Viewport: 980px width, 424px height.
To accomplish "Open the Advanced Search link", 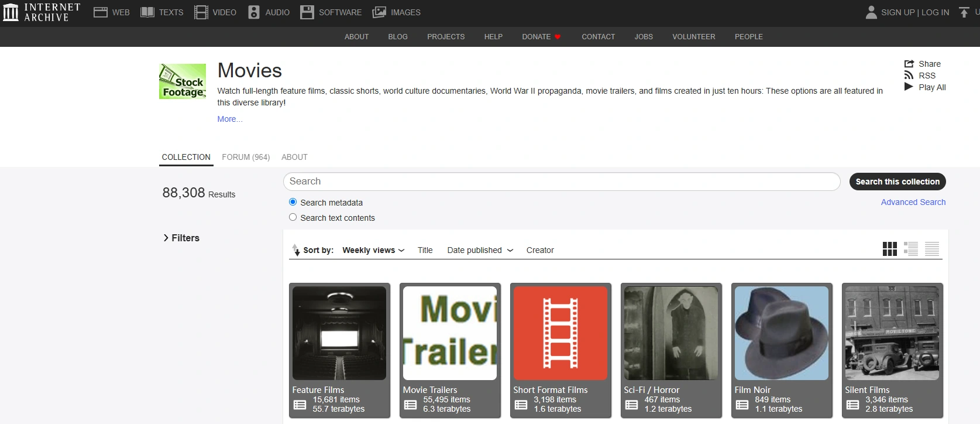I will [913, 202].
